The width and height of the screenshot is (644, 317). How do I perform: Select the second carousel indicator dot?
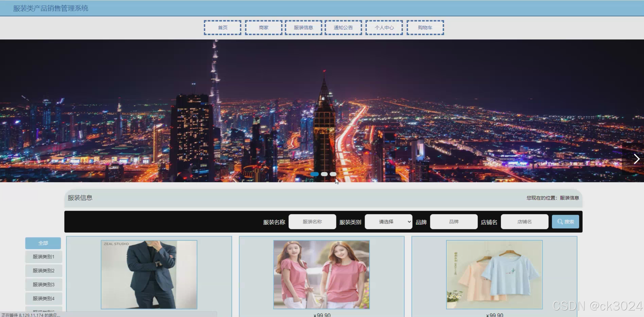pos(324,174)
